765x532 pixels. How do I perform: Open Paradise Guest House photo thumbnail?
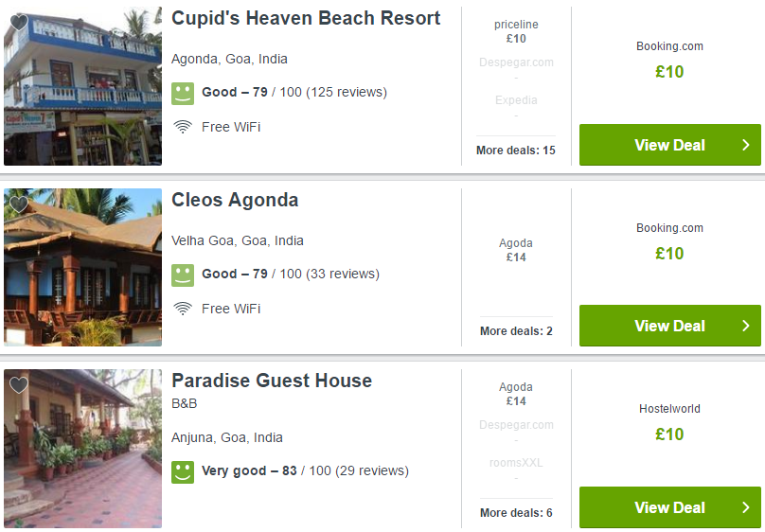[x=83, y=449]
